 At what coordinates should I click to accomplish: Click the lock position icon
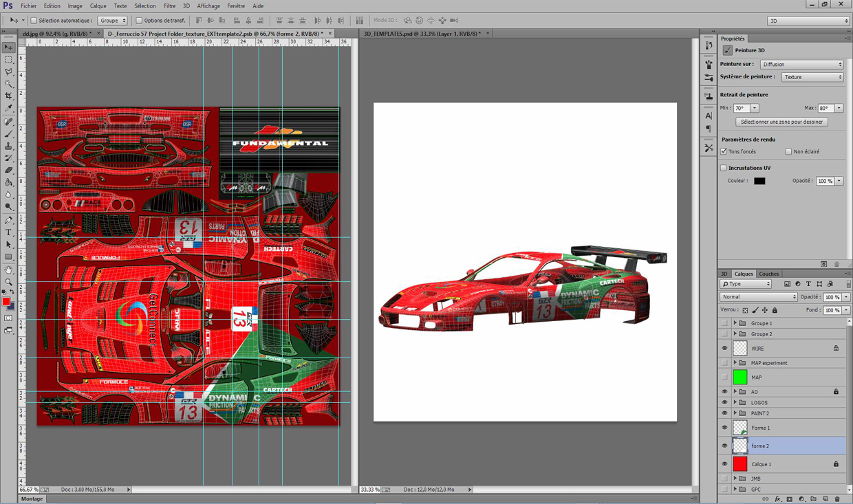[764, 310]
